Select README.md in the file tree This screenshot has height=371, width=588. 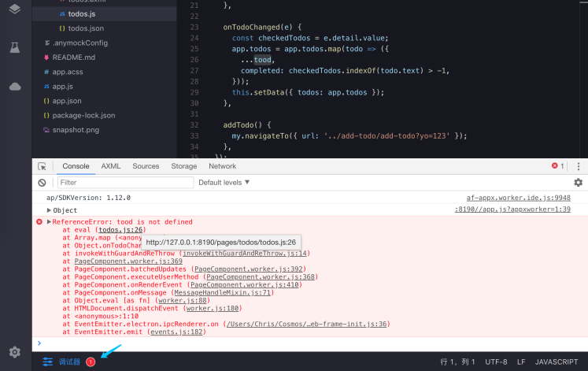pos(73,58)
